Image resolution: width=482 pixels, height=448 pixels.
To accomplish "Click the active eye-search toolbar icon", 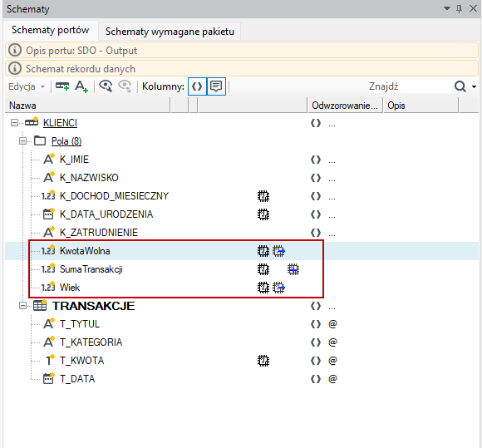I will click(x=106, y=86).
